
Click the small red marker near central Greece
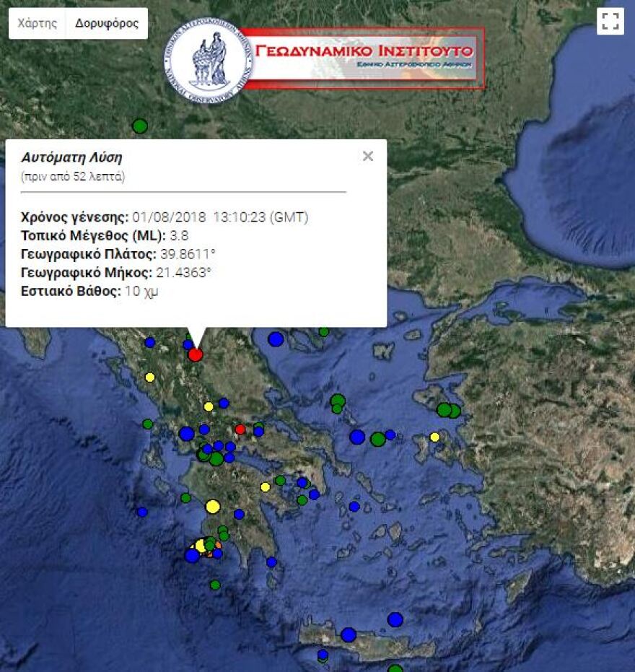[241, 429]
